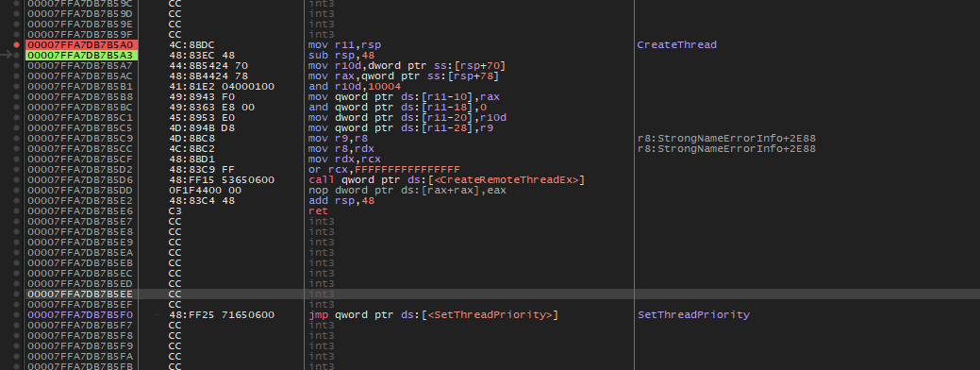Click the 'SetThreadPriority' comment label
980x370 pixels.
694,314
